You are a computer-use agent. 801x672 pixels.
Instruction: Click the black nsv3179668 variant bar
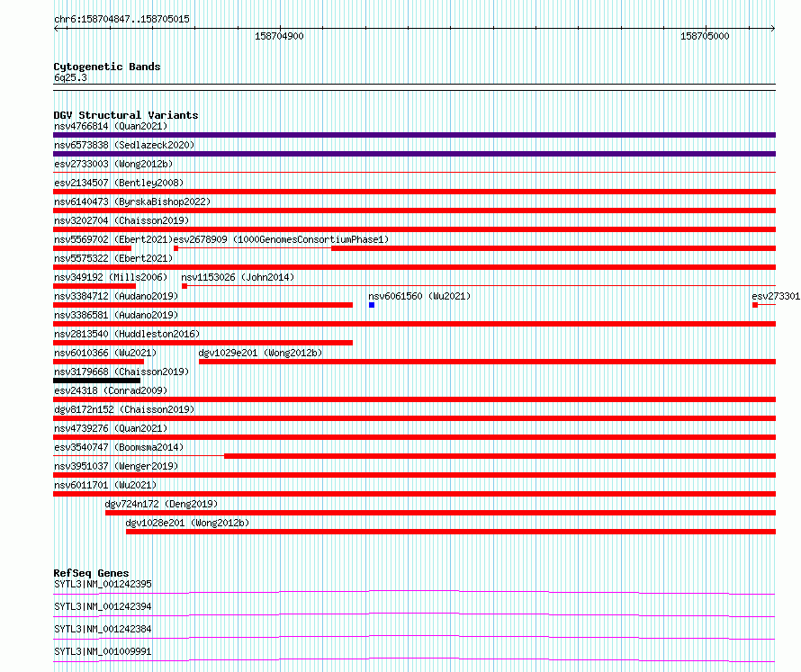click(96, 381)
